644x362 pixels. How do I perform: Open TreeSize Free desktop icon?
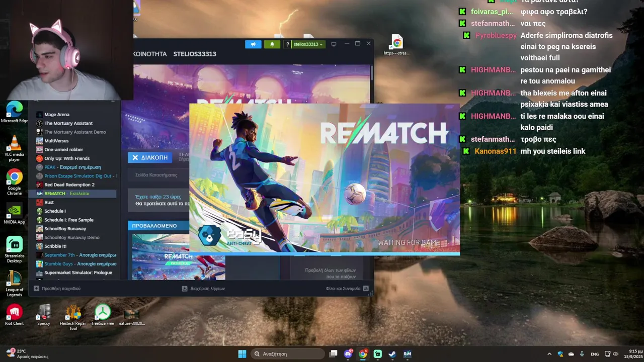click(x=103, y=315)
